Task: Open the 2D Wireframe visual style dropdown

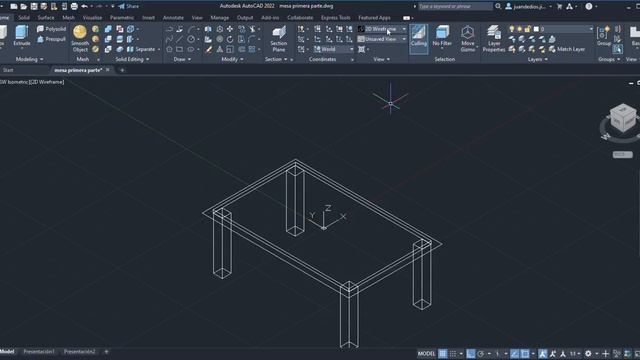Action: coord(382,29)
